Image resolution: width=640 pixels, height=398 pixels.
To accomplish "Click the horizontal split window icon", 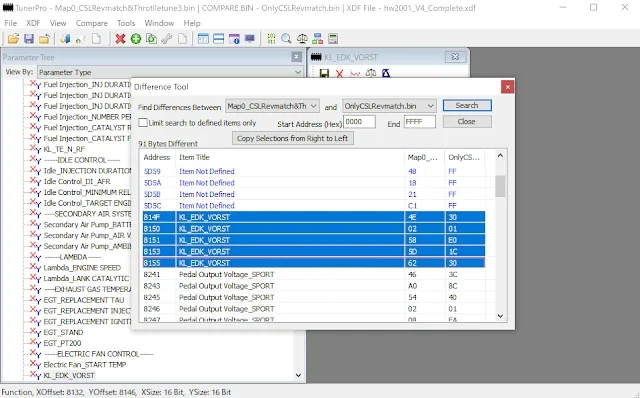I will 218,39.
